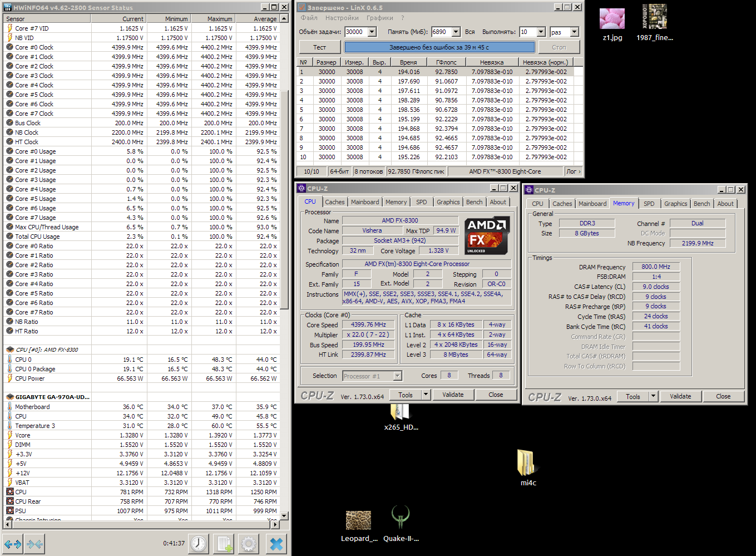Select the Leopard_... desktop icon
The width and height of the screenshot is (756, 556).
pos(359,527)
